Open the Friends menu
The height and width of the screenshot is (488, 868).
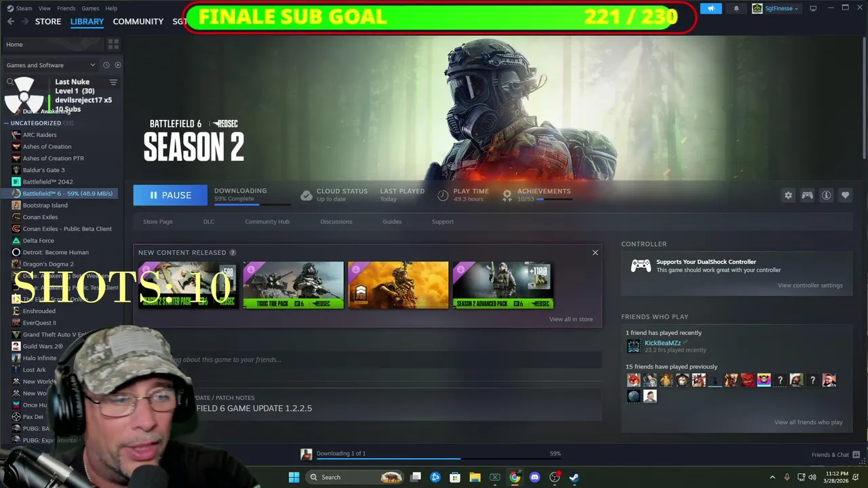click(x=66, y=8)
